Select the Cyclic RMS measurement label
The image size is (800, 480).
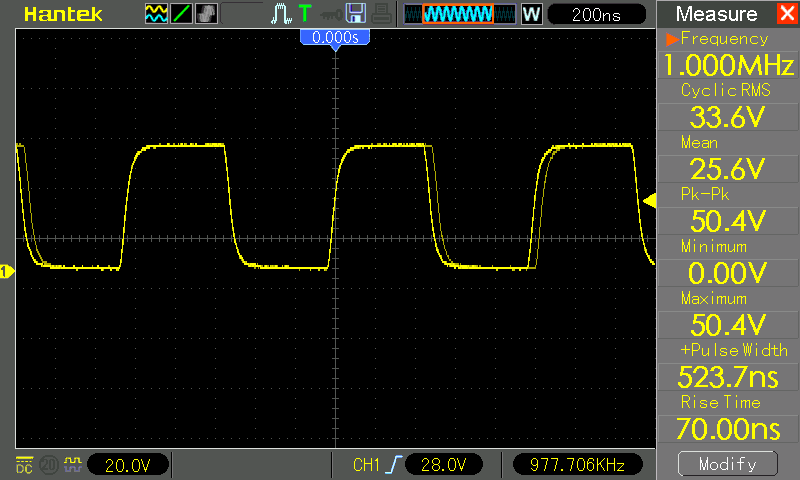click(726, 90)
